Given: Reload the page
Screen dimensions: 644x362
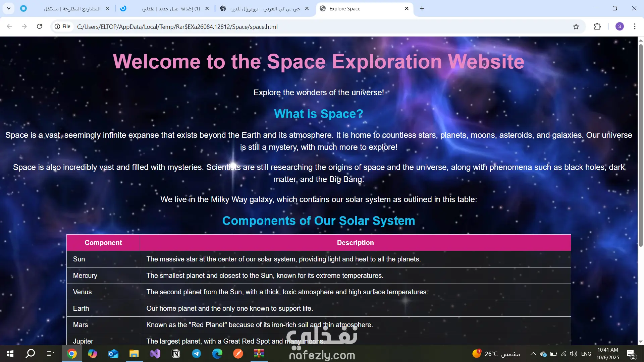Looking at the screenshot, I should [39, 26].
